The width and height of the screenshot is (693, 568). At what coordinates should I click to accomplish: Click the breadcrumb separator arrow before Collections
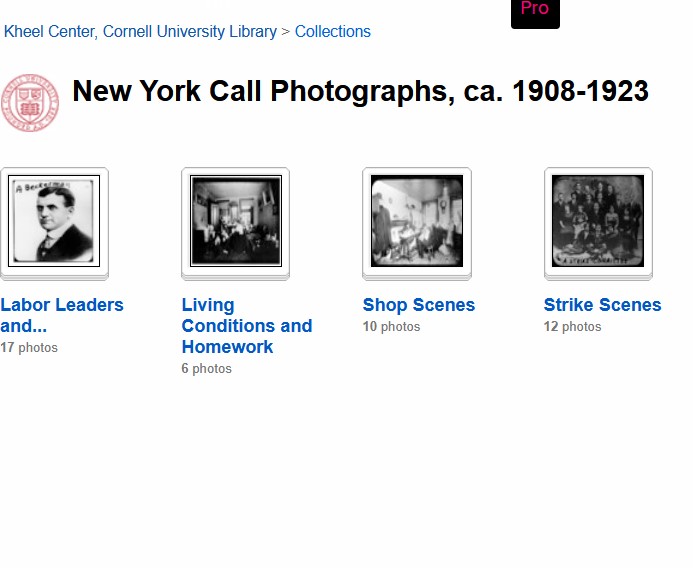coord(286,32)
